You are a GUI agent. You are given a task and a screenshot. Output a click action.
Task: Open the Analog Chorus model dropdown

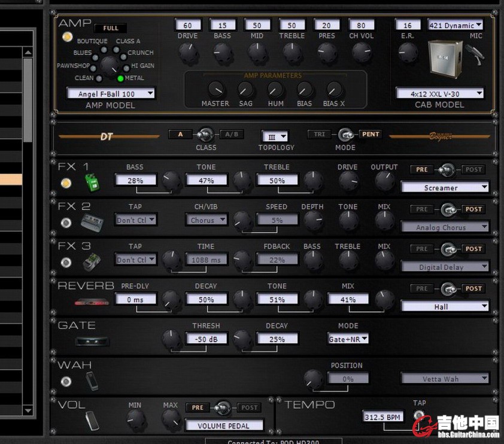(445, 227)
